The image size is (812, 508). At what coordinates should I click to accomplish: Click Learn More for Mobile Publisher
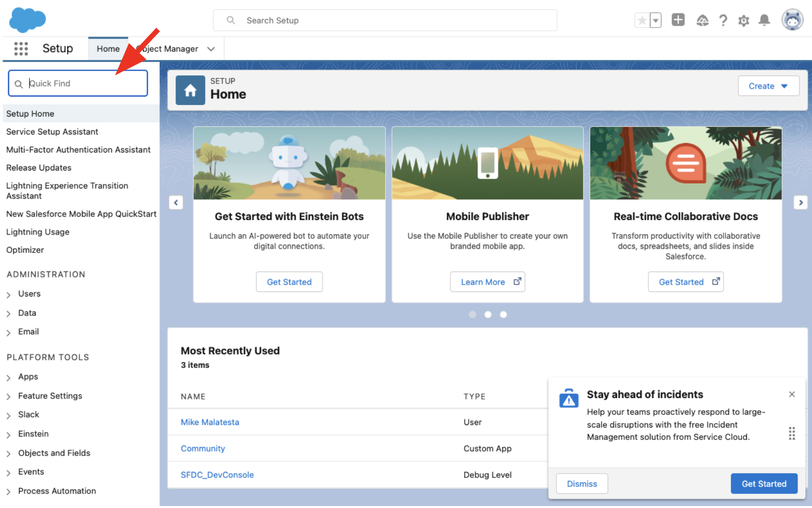[487, 281]
